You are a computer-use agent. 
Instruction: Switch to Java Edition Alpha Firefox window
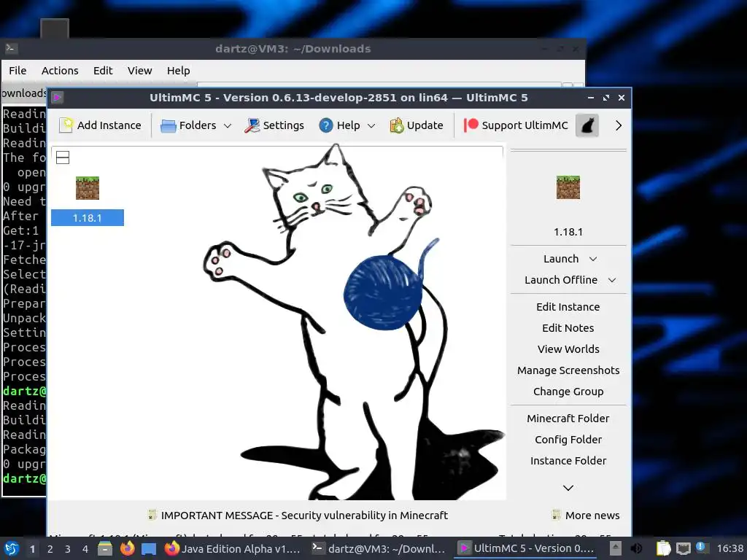[x=233, y=548]
